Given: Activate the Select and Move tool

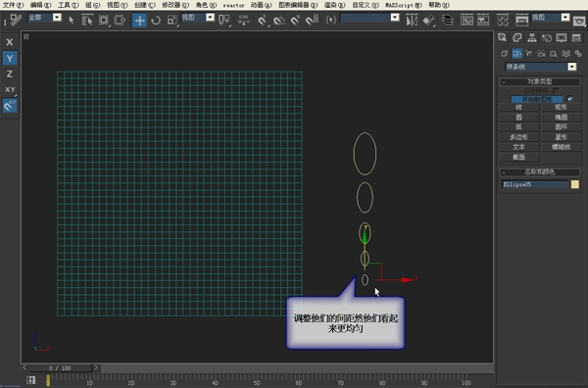Looking at the screenshot, I should [x=139, y=20].
